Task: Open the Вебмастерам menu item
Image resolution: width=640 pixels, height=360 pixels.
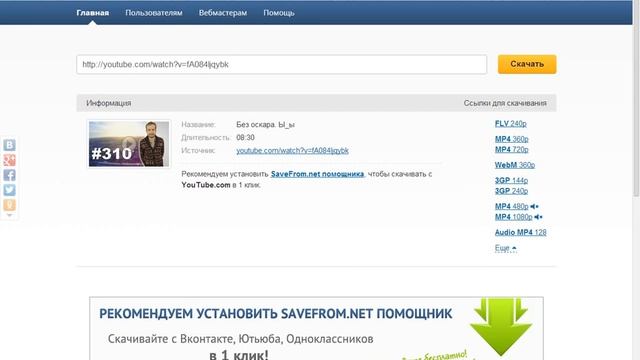Action: coord(223,13)
